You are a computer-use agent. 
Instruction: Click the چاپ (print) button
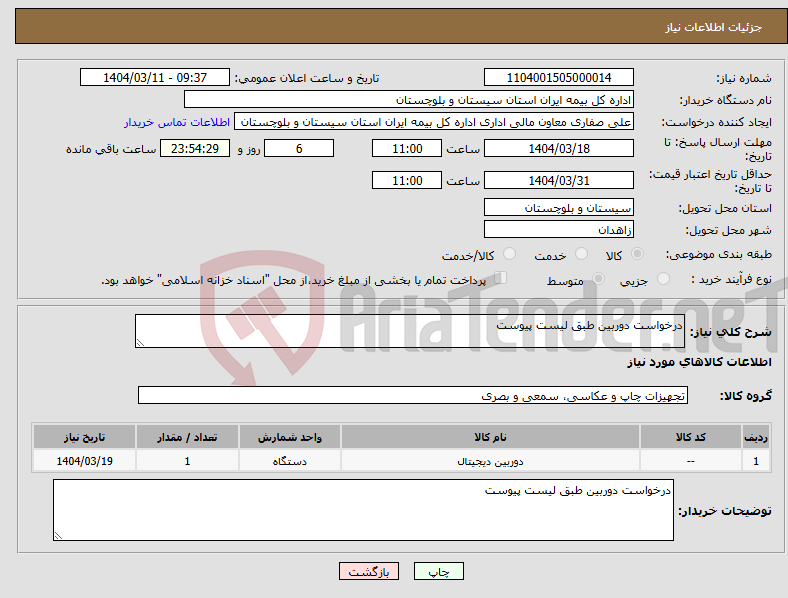pos(439,571)
